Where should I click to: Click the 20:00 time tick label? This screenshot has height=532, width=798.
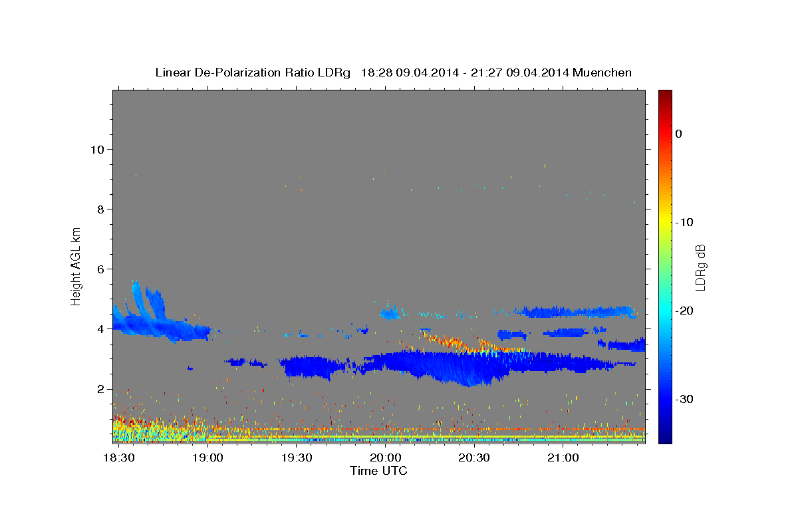click(x=385, y=458)
